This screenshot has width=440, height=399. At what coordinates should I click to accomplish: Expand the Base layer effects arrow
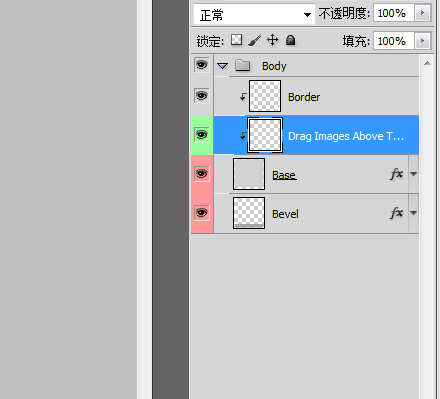click(x=414, y=174)
